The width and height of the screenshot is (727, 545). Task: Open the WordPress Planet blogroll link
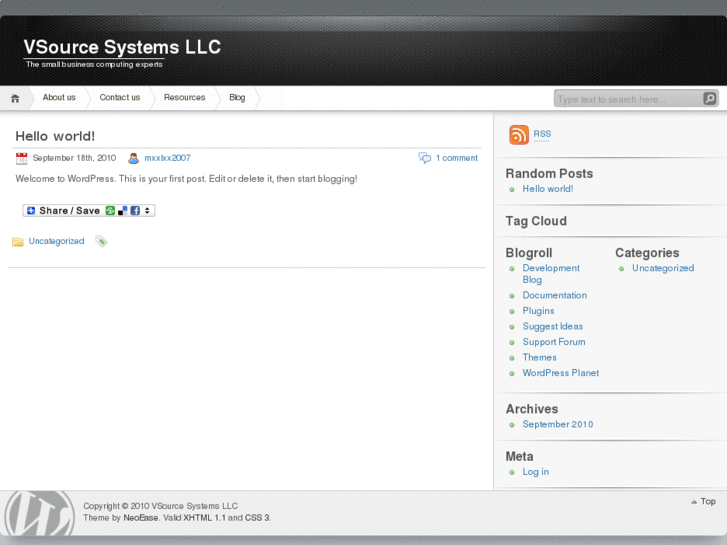point(560,373)
